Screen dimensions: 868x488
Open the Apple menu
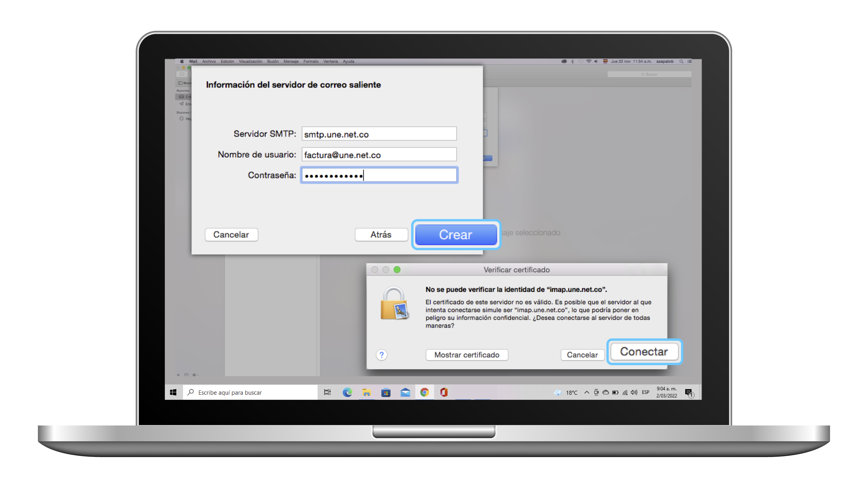182,61
